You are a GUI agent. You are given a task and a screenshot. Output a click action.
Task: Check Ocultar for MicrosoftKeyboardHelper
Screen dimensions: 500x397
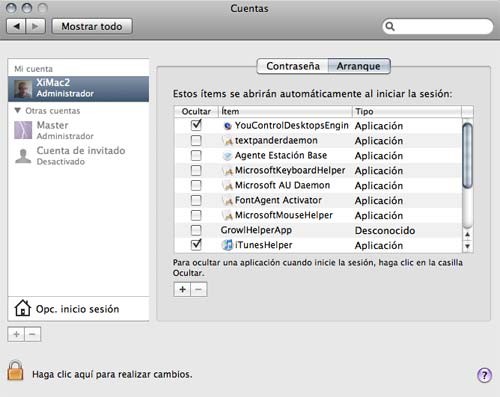[196, 170]
